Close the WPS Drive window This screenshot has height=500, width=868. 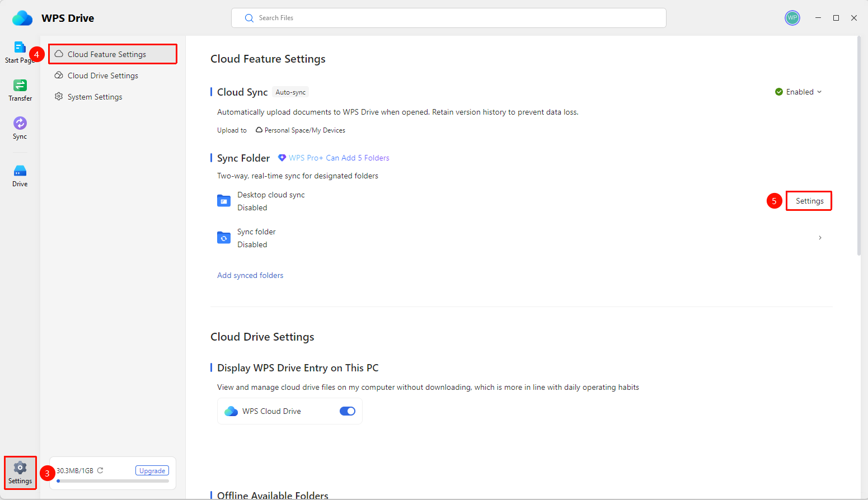tap(854, 18)
